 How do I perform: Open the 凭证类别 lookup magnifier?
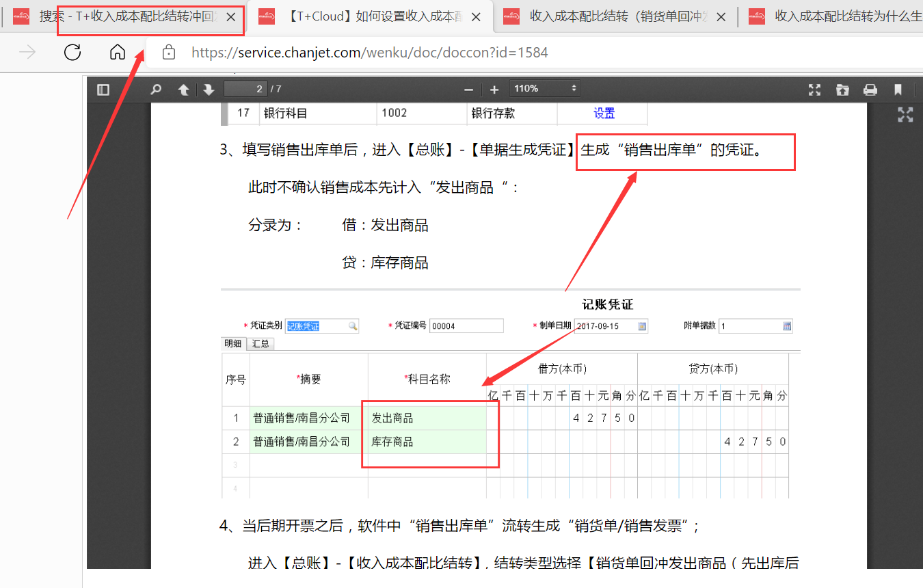pos(353,326)
